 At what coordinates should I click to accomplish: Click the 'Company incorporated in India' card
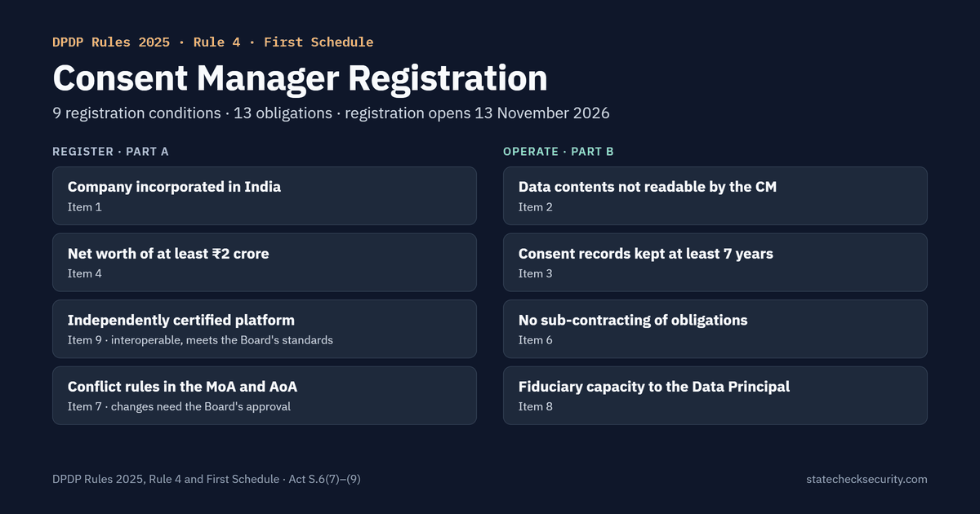265,196
